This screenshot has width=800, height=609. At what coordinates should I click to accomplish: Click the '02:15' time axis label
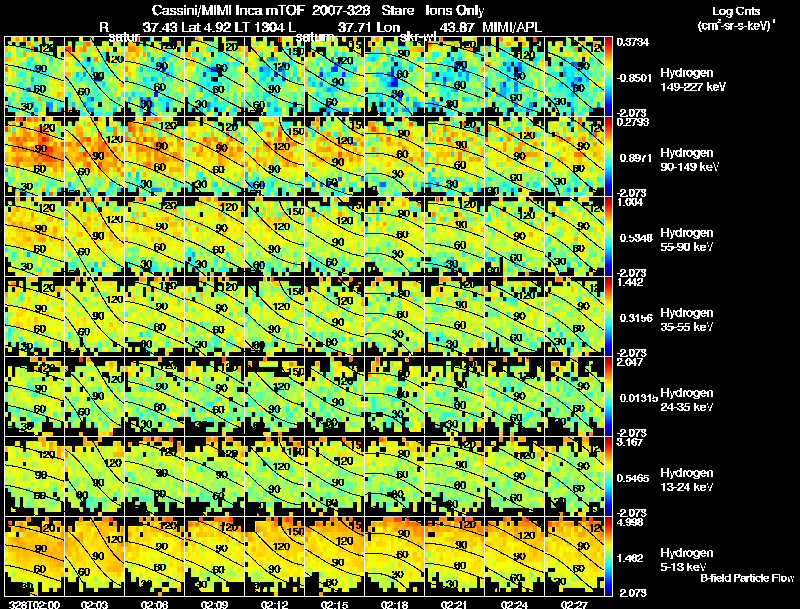click(335, 604)
